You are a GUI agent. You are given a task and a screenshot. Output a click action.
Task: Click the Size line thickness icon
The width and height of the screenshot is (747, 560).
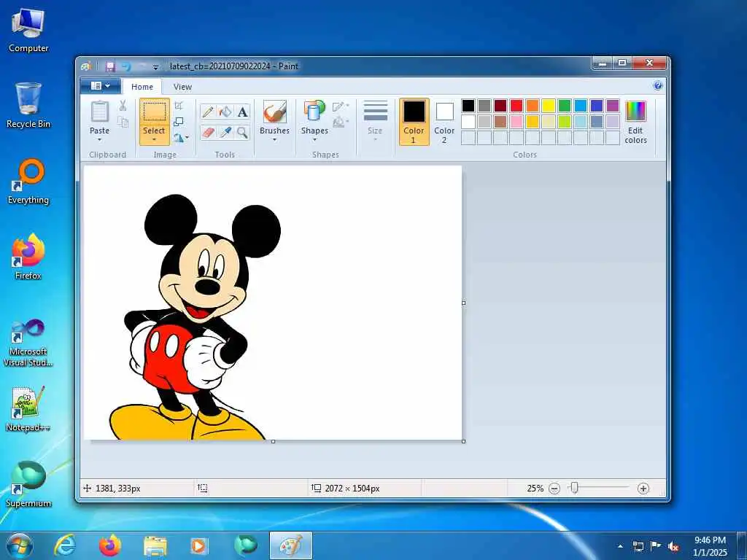tap(376, 112)
